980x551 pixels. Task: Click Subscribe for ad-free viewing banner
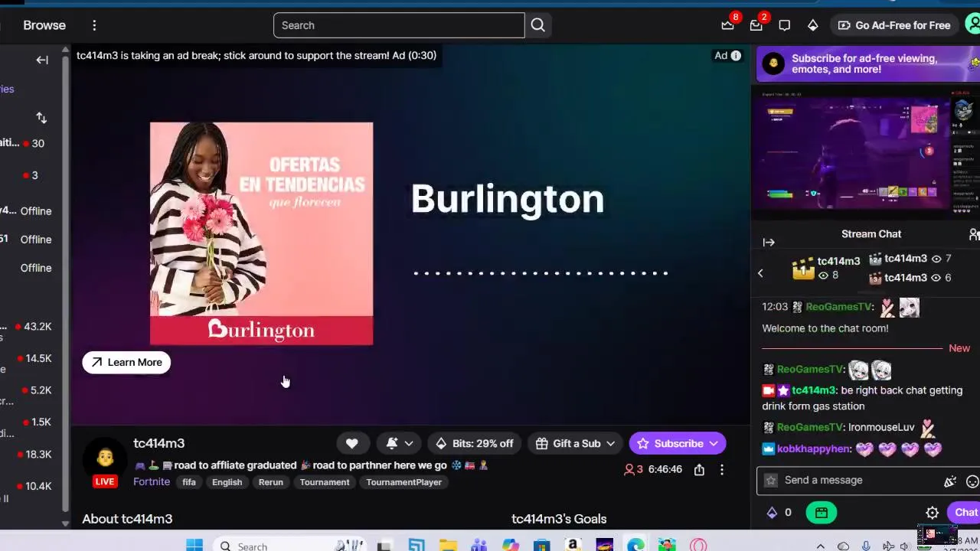point(867,64)
